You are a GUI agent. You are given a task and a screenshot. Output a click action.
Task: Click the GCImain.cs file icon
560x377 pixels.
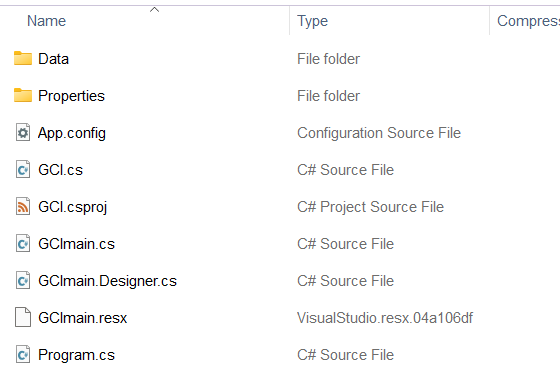pos(23,244)
